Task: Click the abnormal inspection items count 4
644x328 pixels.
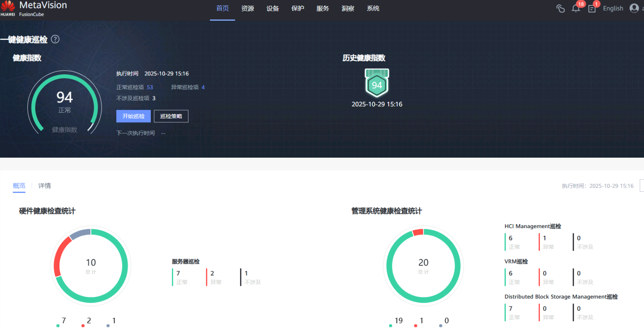Action: pyautogui.click(x=203, y=87)
